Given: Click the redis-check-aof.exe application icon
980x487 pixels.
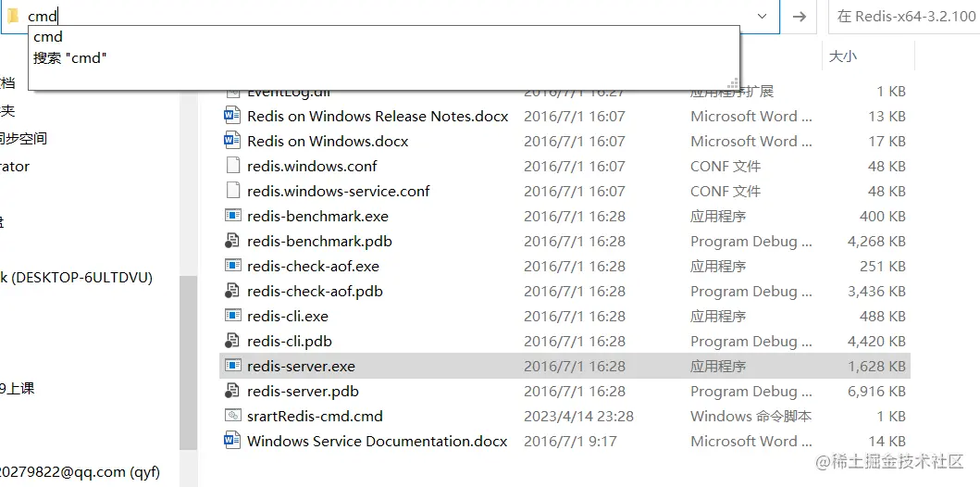Looking at the screenshot, I should (232, 266).
